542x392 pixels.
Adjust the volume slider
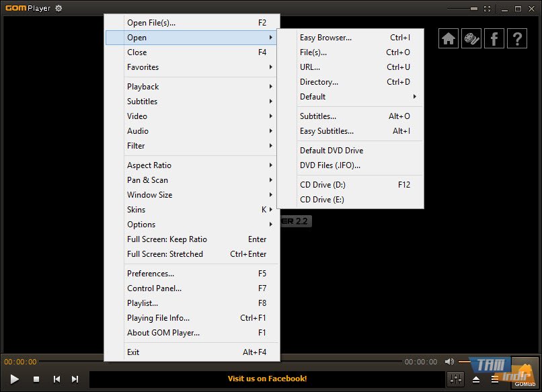[x=465, y=362]
